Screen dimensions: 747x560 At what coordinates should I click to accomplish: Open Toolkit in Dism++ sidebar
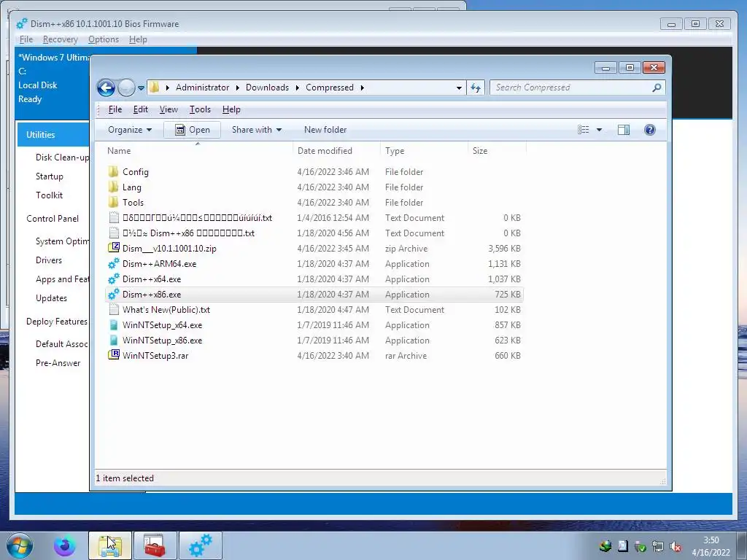[x=49, y=195]
